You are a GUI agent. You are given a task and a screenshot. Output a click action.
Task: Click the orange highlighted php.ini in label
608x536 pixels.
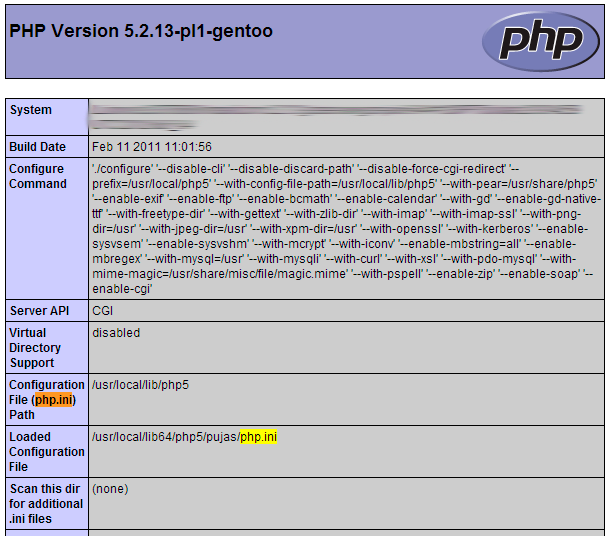click(54, 399)
